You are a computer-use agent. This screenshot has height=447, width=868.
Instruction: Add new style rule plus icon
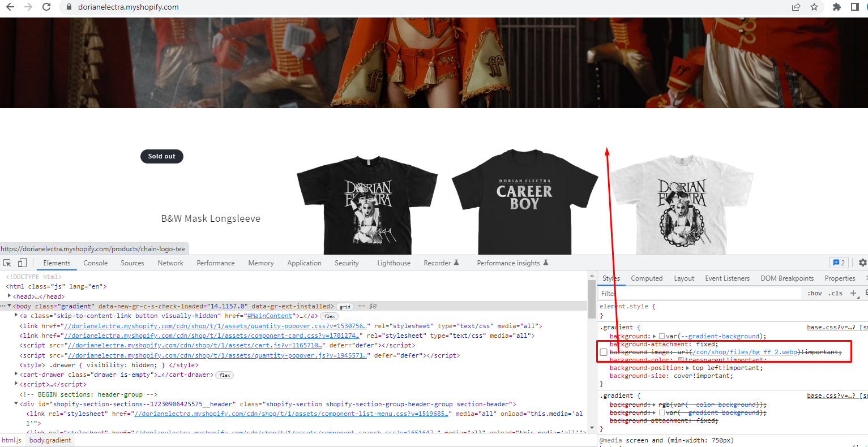tap(853, 293)
